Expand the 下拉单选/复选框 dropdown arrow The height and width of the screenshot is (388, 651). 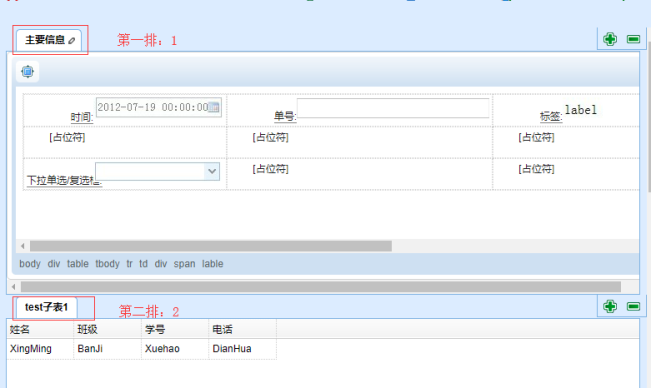(x=212, y=171)
